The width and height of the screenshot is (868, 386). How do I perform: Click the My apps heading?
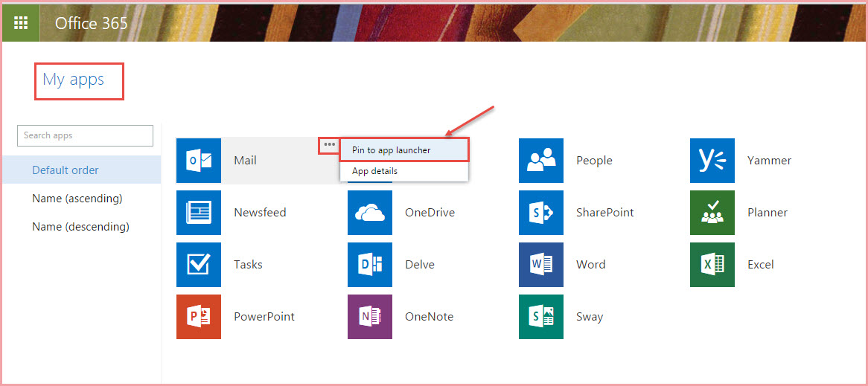73,80
